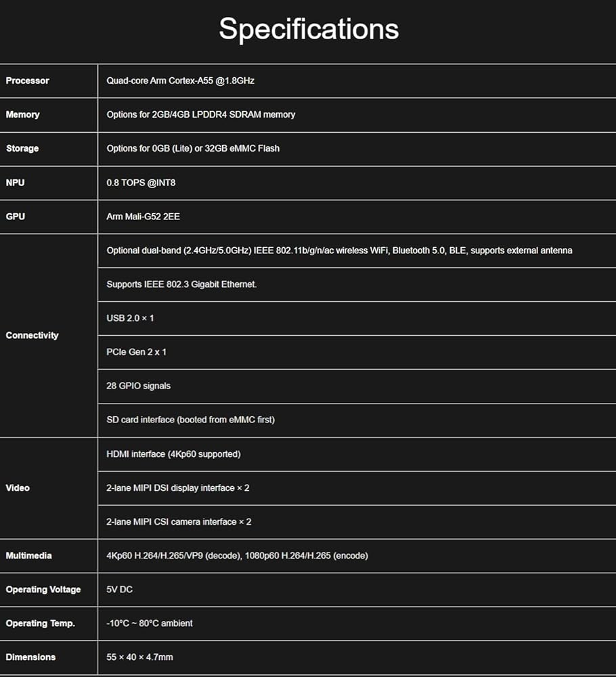Click the 2GB/4GB LPDDR4 SDRAM memory text
The image size is (616, 677).
tap(200, 114)
